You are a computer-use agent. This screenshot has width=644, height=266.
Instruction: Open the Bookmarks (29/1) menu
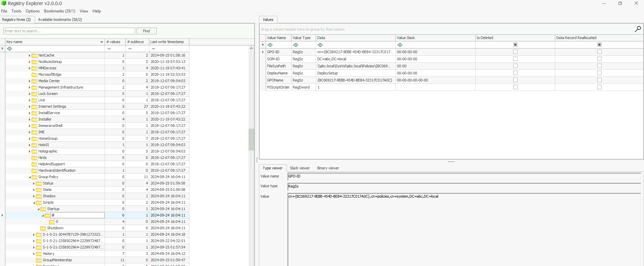tap(60, 11)
